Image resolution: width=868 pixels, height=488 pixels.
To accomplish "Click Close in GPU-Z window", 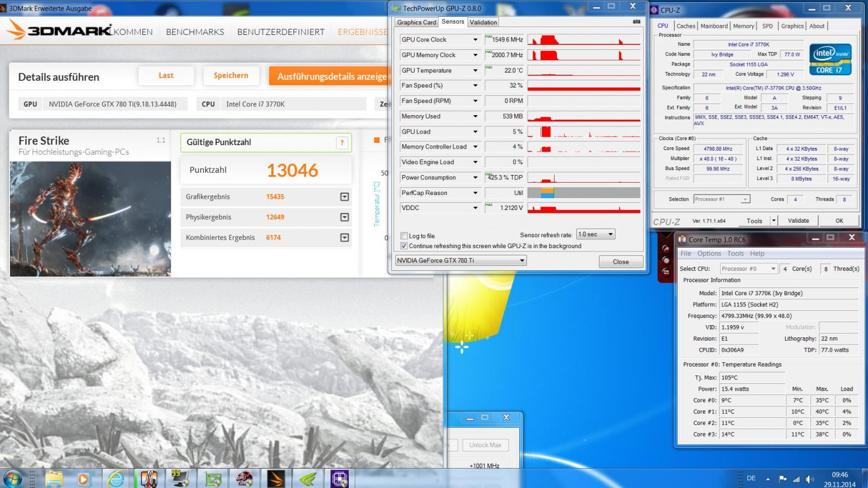I will (x=621, y=262).
